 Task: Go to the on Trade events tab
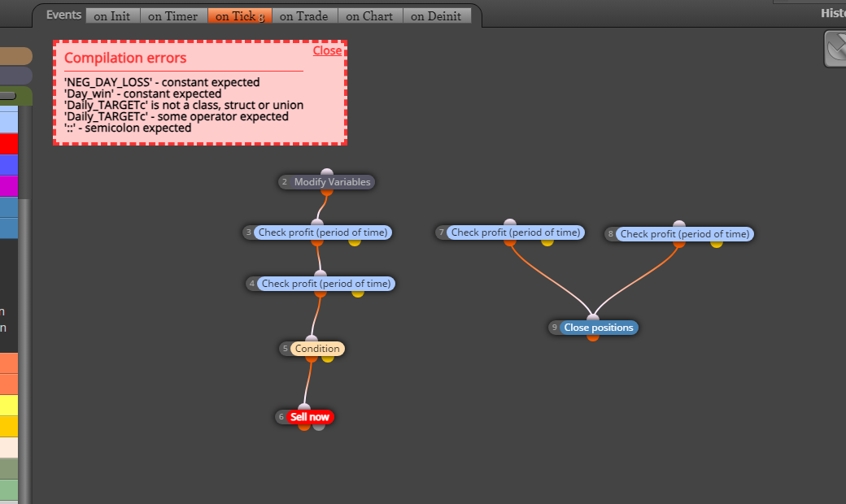[304, 16]
